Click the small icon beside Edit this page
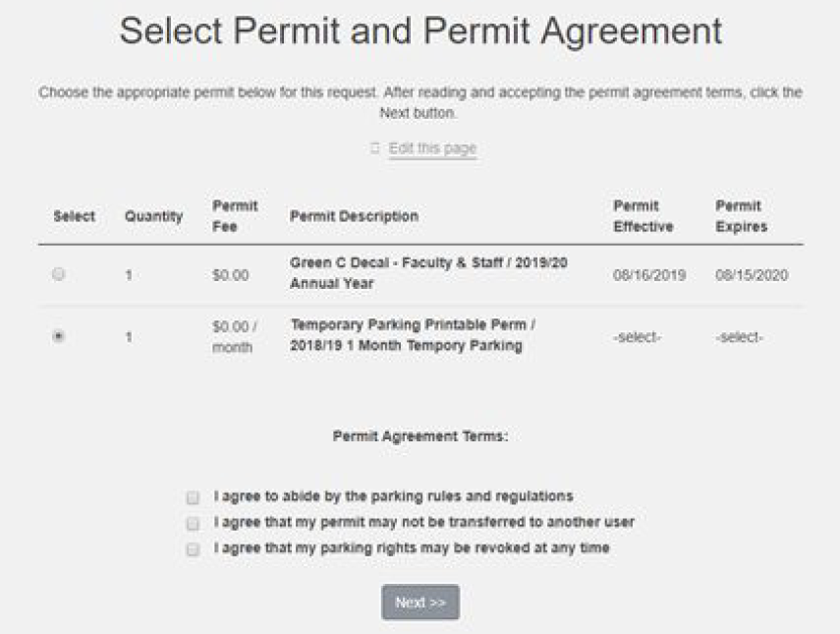Viewport: 840px width, 634px height. click(x=374, y=148)
